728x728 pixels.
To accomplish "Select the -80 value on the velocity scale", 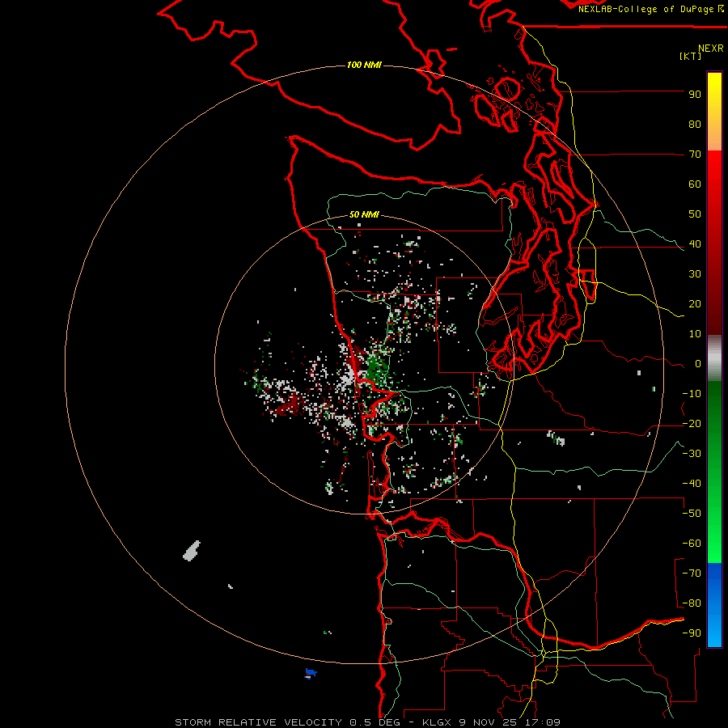I will [692, 603].
